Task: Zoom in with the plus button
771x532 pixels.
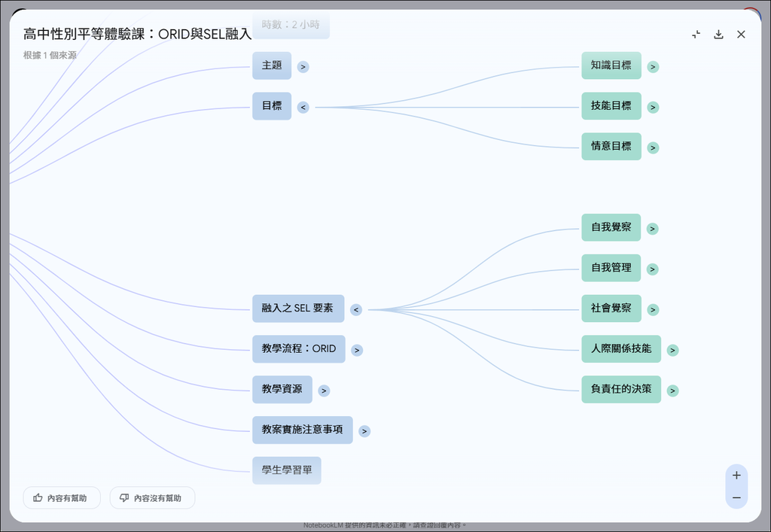Action: click(x=736, y=475)
